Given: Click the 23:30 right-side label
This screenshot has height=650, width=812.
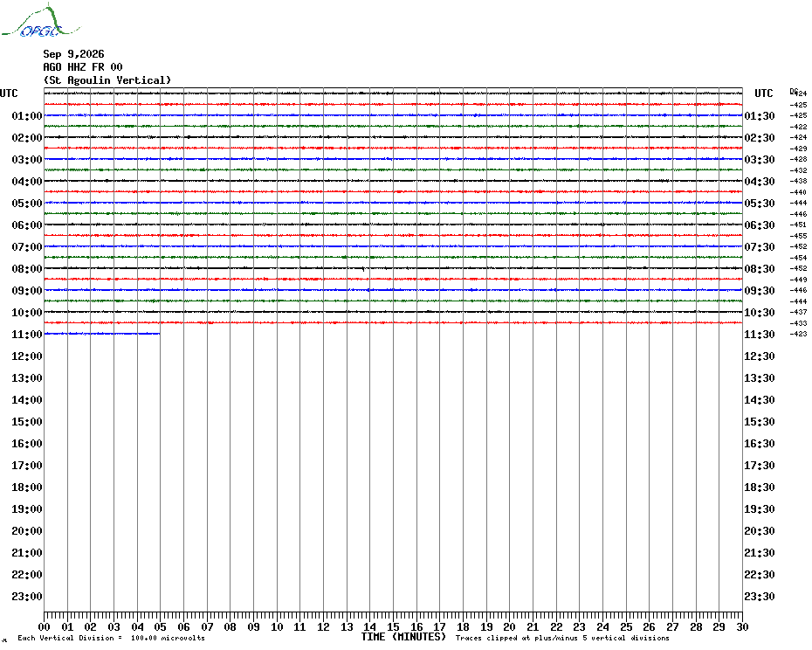Looking at the screenshot, I should click(x=760, y=597).
